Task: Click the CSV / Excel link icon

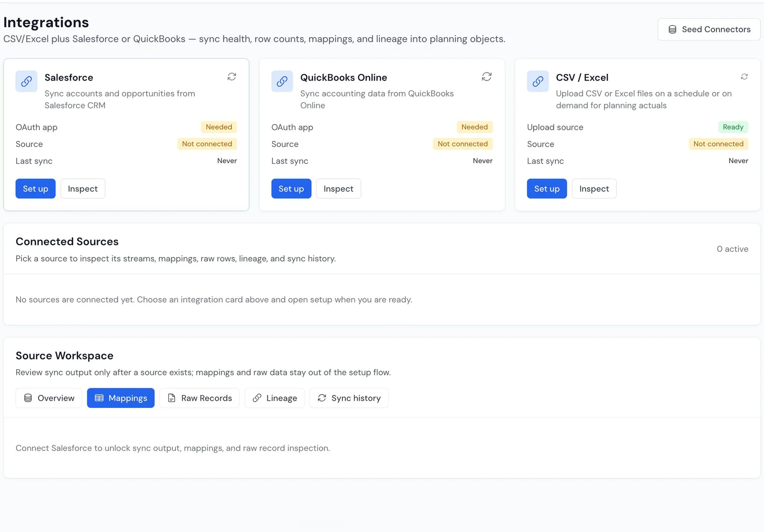Action: pyautogui.click(x=538, y=81)
